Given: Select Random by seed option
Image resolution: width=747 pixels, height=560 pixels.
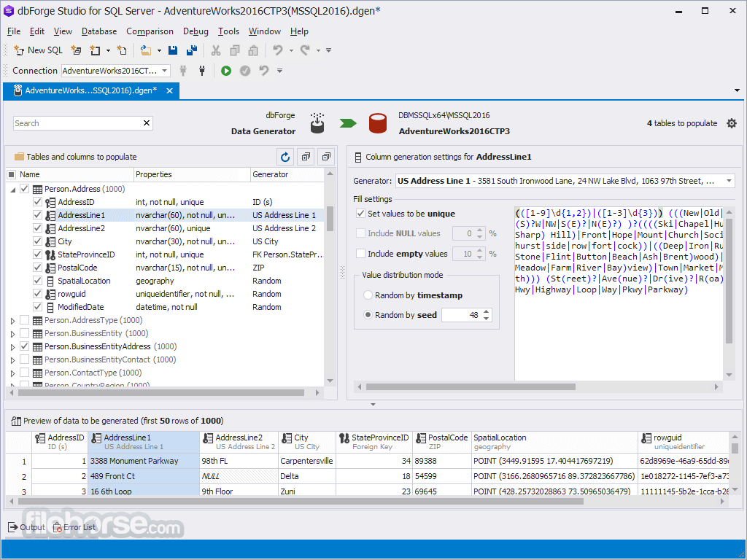Looking at the screenshot, I should coord(368,315).
